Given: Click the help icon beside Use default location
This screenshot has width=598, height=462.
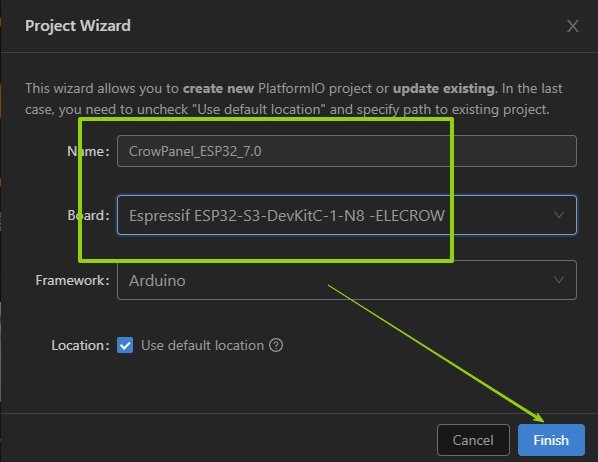Looking at the screenshot, I should tap(276, 345).
